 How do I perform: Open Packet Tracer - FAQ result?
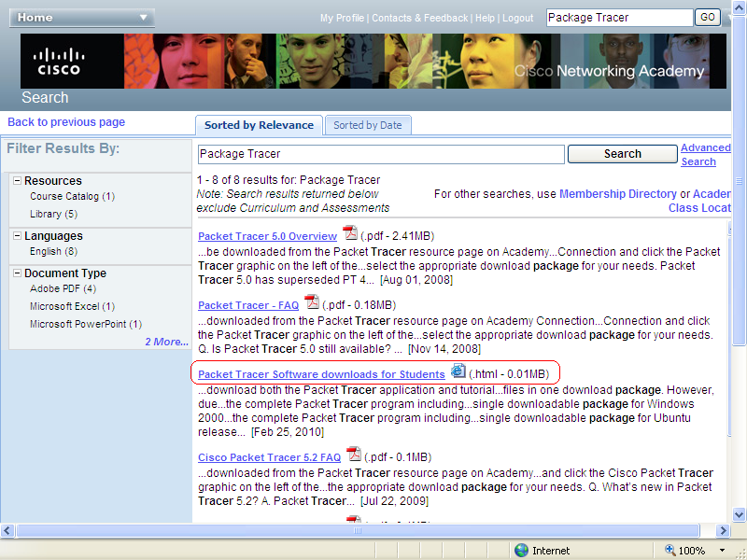click(248, 305)
